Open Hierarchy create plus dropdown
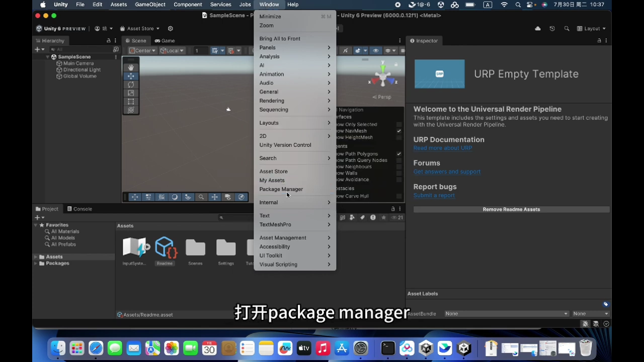The width and height of the screenshot is (644, 362). [x=39, y=49]
